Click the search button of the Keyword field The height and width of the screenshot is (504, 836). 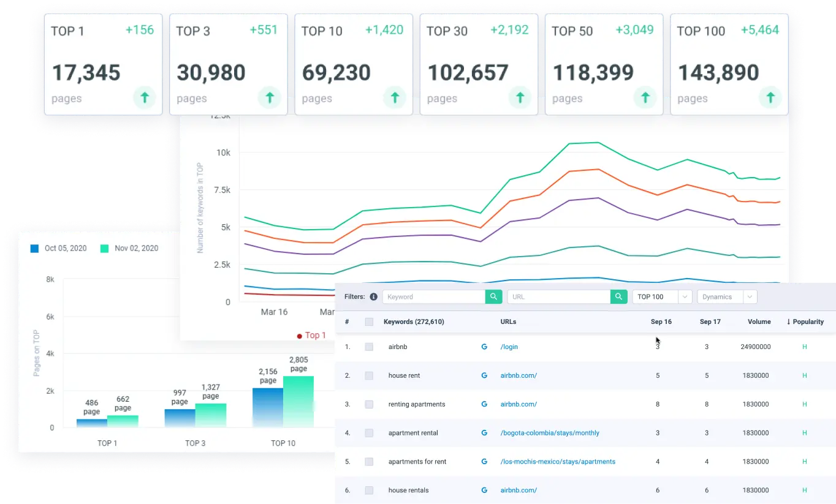(x=494, y=297)
